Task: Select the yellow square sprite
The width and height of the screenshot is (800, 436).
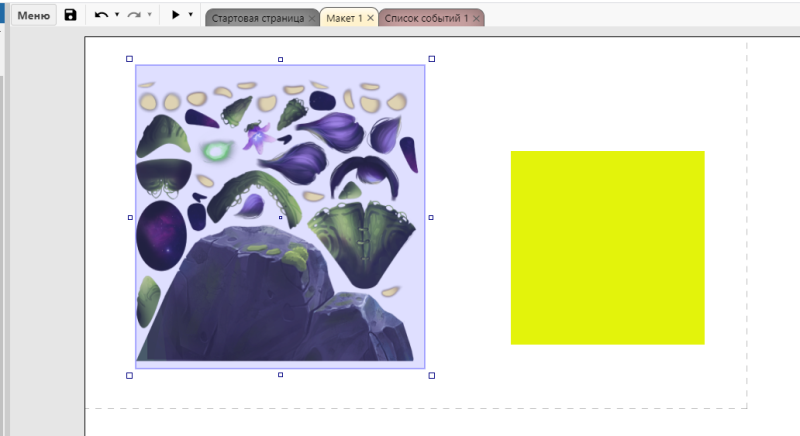Action: (608, 248)
